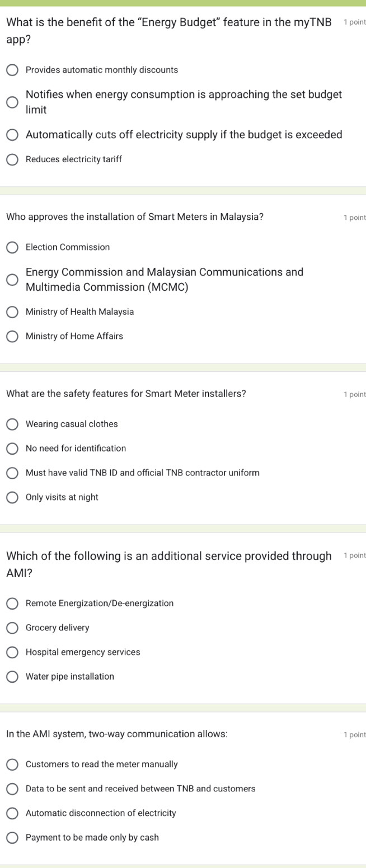Image resolution: width=366 pixels, height=868 pixels.
Task: Choose 'No need for identification' answer
Action: (x=12, y=449)
